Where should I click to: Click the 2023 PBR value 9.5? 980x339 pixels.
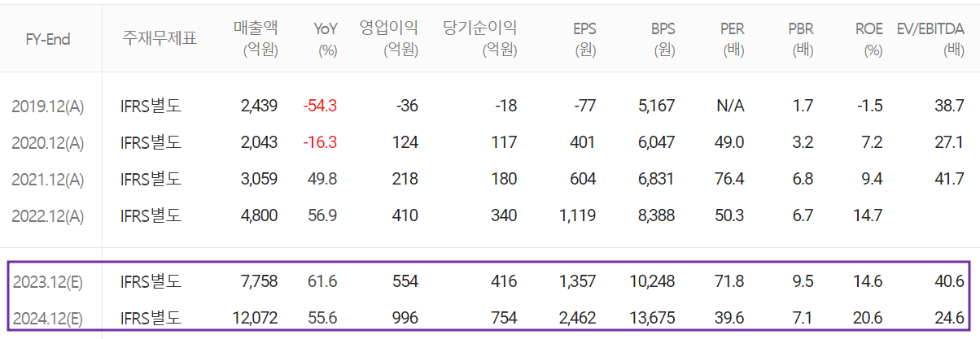pyautogui.click(x=803, y=282)
